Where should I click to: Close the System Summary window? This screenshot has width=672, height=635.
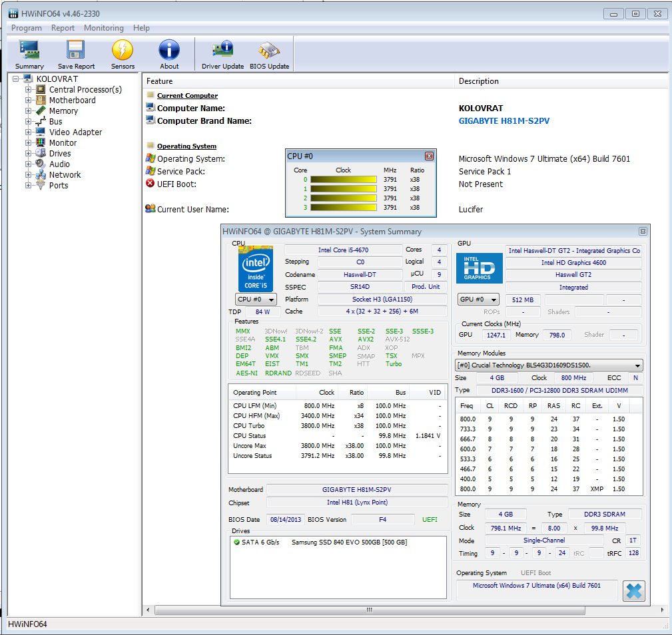(643, 231)
